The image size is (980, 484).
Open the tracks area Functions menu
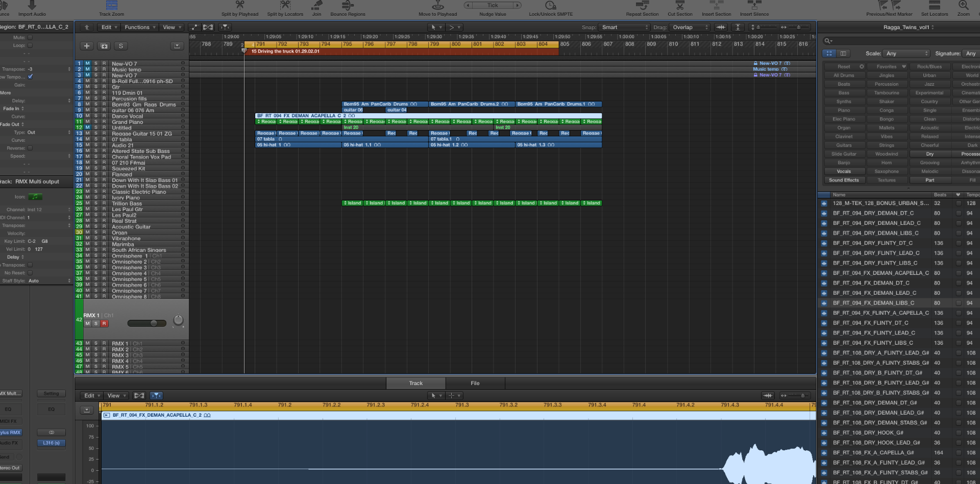(140, 28)
